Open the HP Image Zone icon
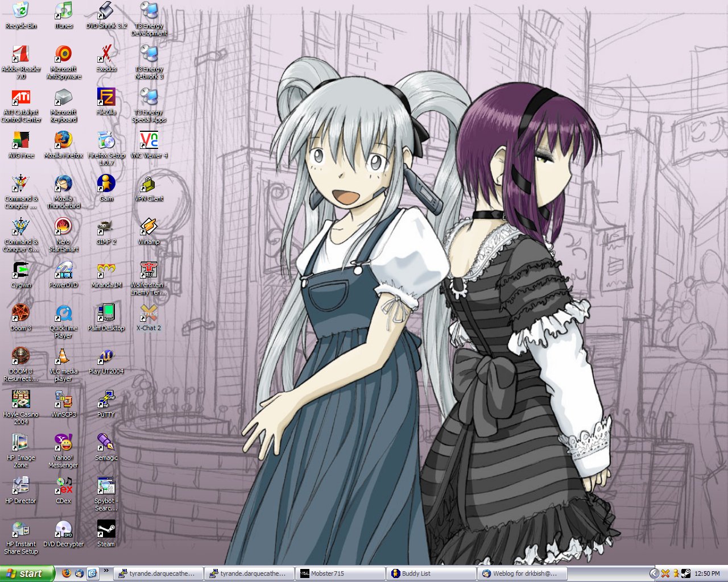The width and height of the screenshot is (728, 582). point(21,451)
